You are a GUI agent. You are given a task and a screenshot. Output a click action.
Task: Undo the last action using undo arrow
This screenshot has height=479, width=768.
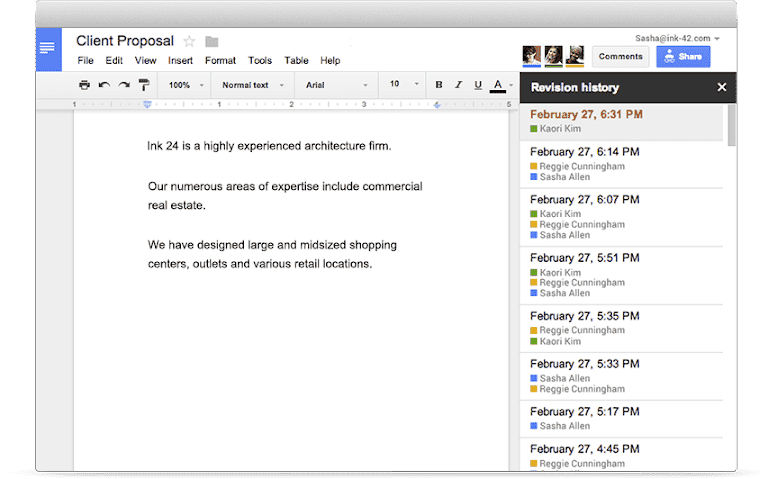point(104,85)
